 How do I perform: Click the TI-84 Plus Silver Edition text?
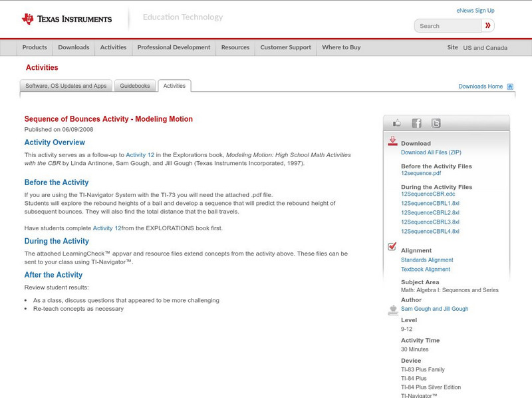coord(431,387)
